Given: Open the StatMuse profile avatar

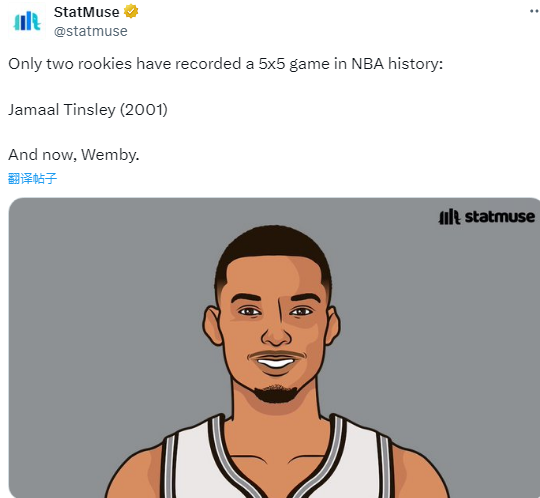Looking at the screenshot, I should (x=27, y=22).
